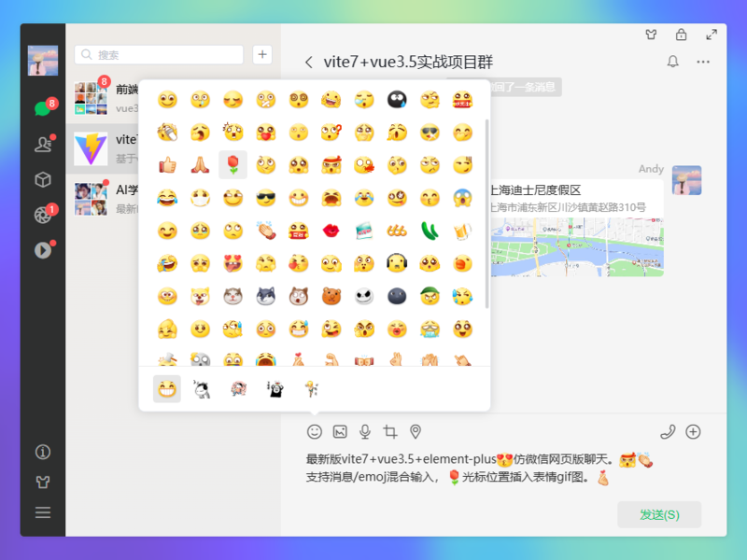Select the fifth sticker pack tab
The height and width of the screenshot is (560, 747).
(312, 389)
